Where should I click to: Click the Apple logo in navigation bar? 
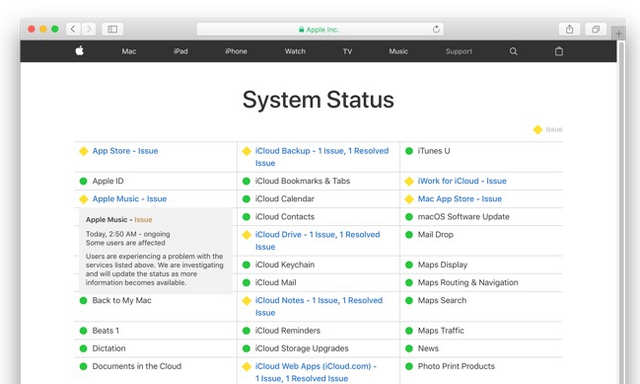click(x=80, y=51)
